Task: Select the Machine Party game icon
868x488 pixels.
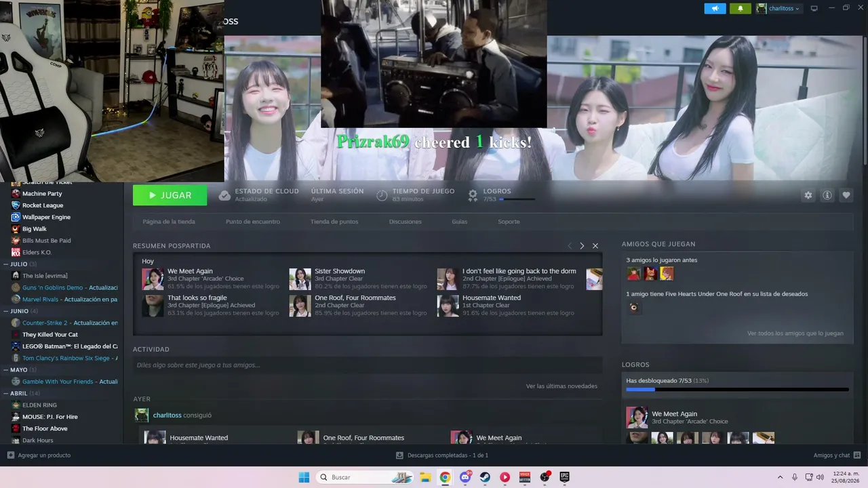Action: click(16, 193)
